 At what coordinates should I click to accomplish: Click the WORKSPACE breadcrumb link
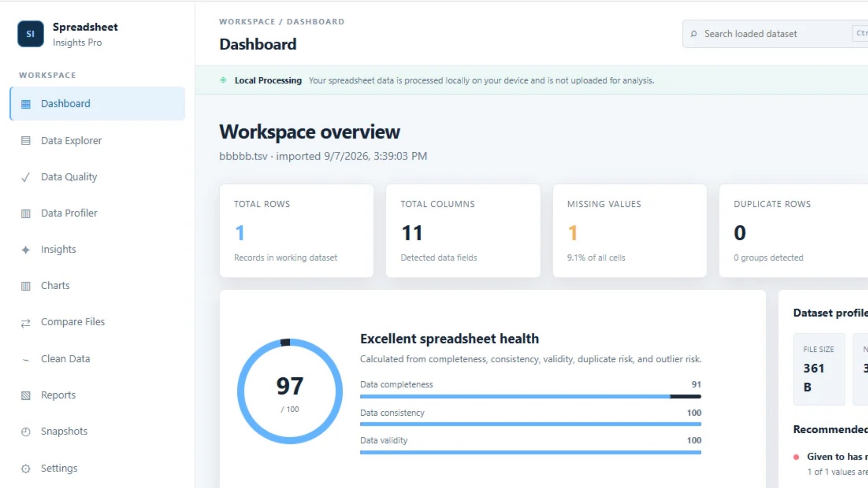[x=247, y=22]
